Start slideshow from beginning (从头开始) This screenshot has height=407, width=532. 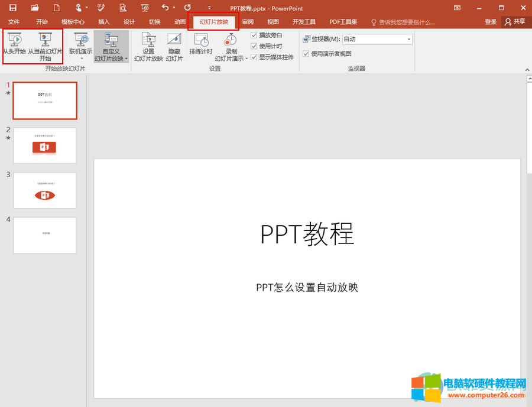pos(14,45)
